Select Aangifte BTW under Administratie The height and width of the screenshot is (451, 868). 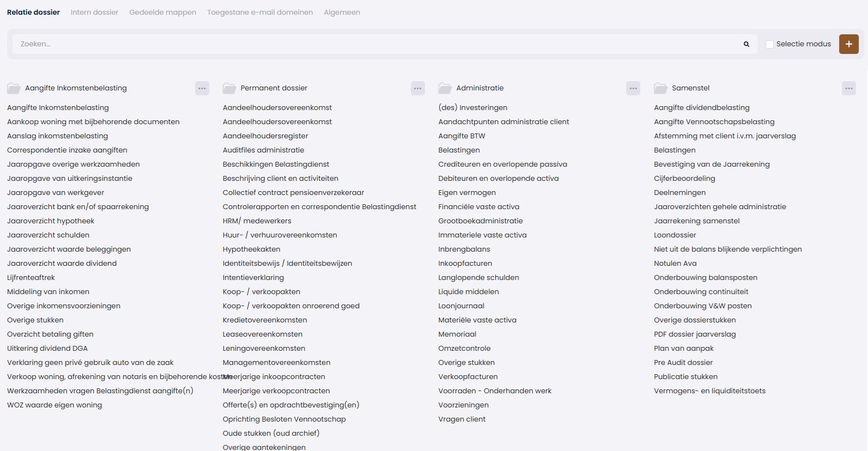pyautogui.click(x=462, y=136)
